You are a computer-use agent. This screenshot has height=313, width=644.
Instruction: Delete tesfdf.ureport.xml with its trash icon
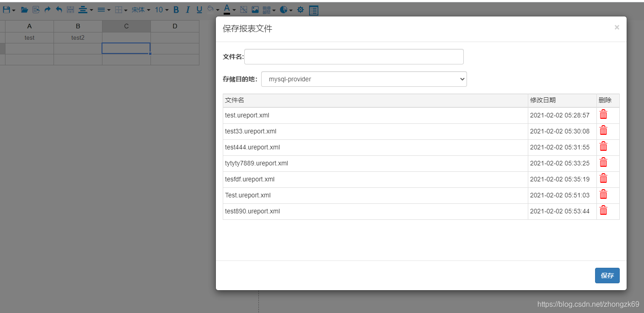604,178
